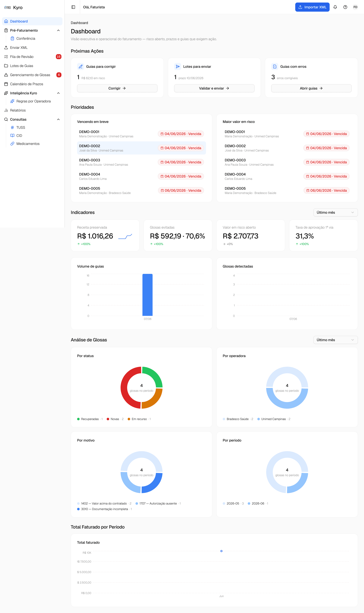This screenshot has width=364, height=613.
Task: Select the blue bar in Volume de guias
Action: coord(147,295)
